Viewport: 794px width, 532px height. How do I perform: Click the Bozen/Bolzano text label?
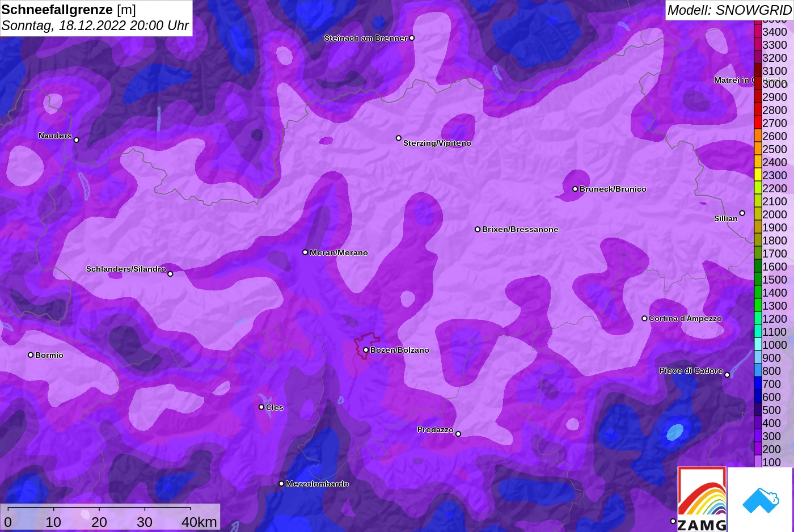[x=400, y=350]
